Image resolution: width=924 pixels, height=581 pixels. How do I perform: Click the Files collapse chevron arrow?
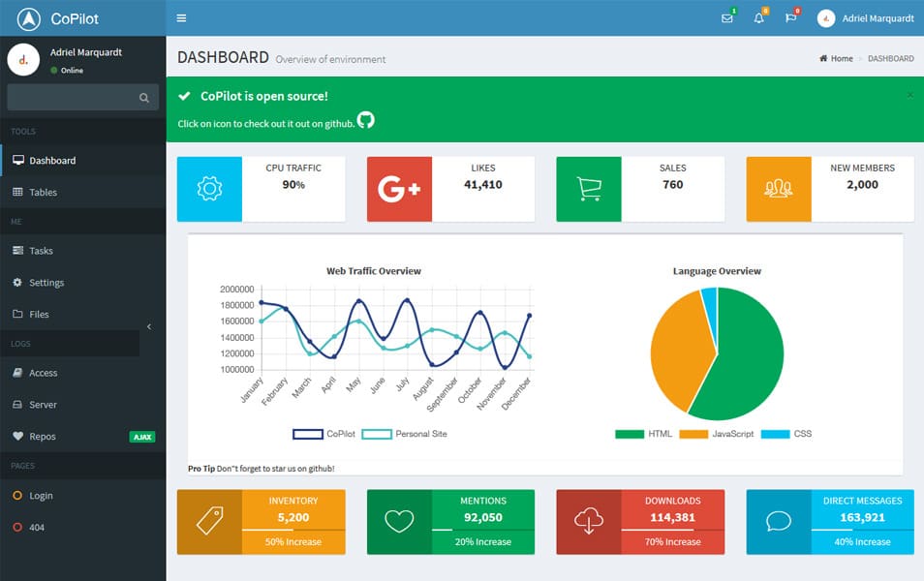coord(149,326)
